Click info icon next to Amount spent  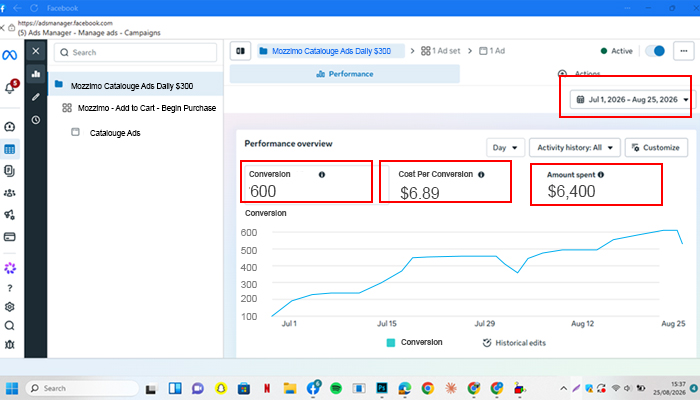[x=601, y=175]
